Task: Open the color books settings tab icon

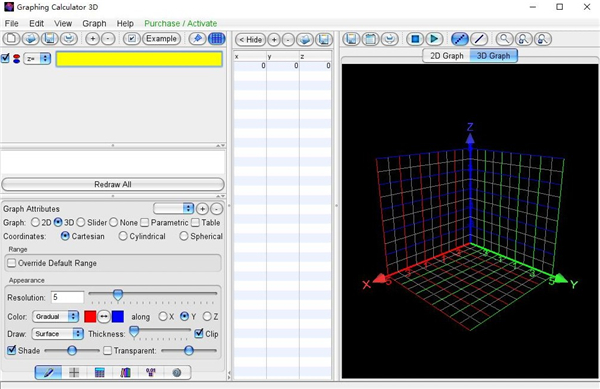Action: [x=125, y=372]
